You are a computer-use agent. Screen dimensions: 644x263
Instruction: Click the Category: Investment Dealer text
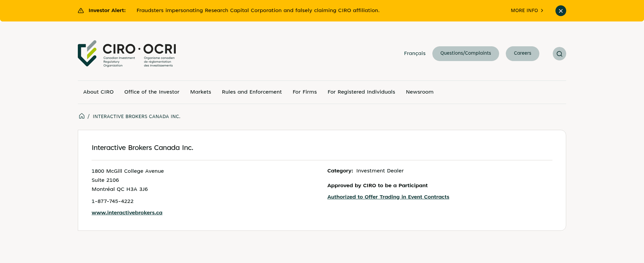366,171
